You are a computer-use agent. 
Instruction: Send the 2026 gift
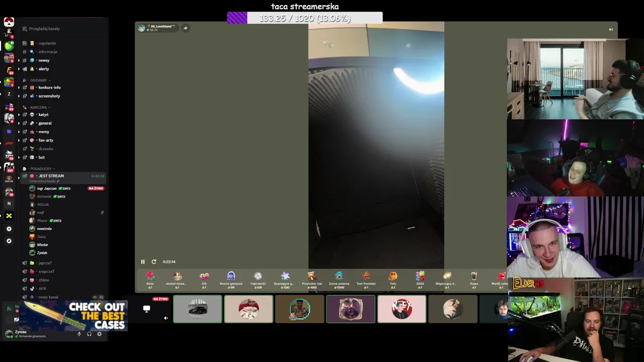click(x=420, y=280)
